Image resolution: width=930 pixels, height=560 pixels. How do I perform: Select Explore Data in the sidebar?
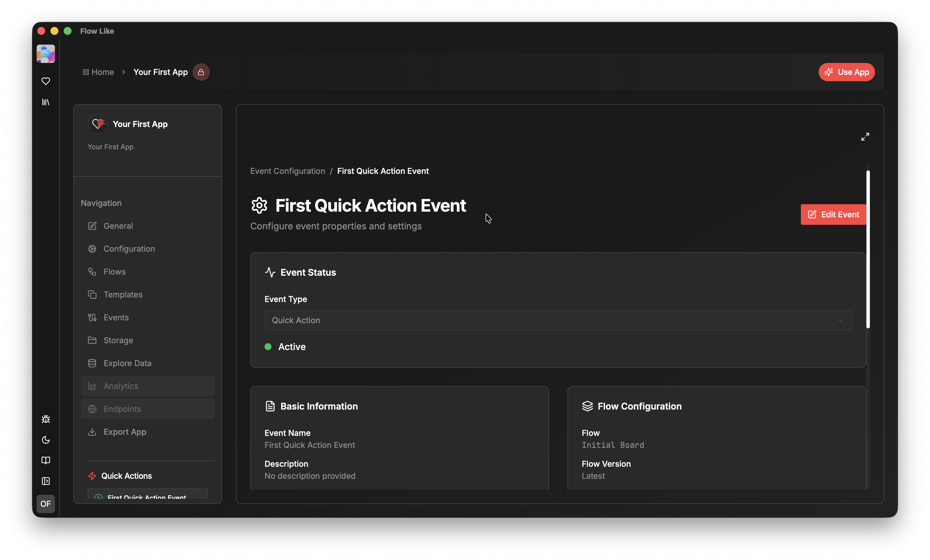pyautogui.click(x=127, y=363)
